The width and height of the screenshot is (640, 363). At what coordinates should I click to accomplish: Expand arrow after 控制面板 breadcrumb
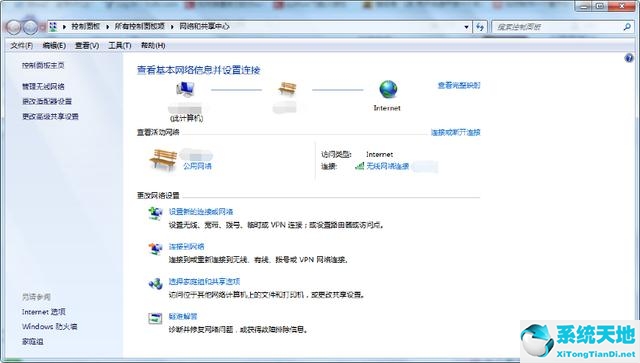pyautogui.click(x=107, y=27)
